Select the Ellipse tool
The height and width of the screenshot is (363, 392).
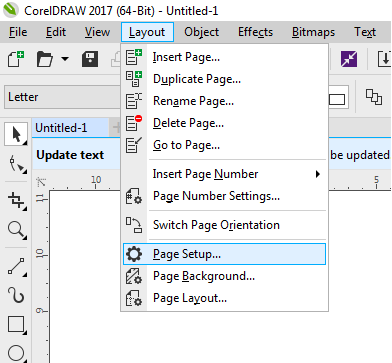click(16, 353)
